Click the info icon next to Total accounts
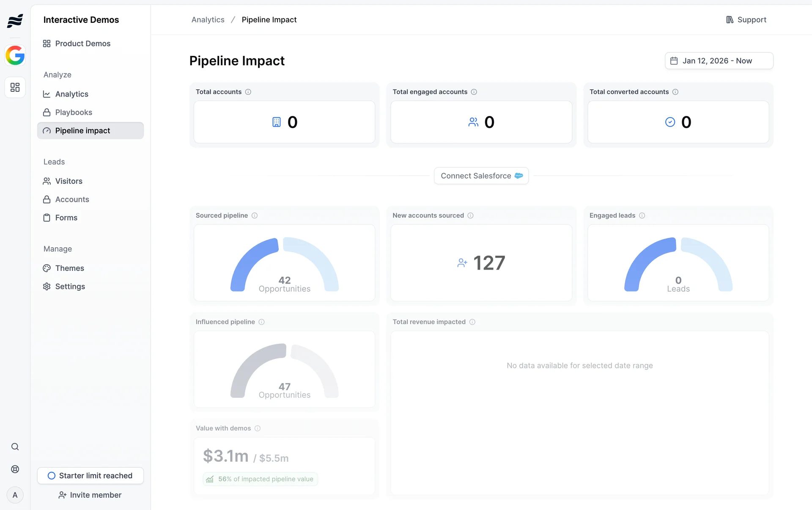This screenshot has height=510, width=812. pos(248,92)
